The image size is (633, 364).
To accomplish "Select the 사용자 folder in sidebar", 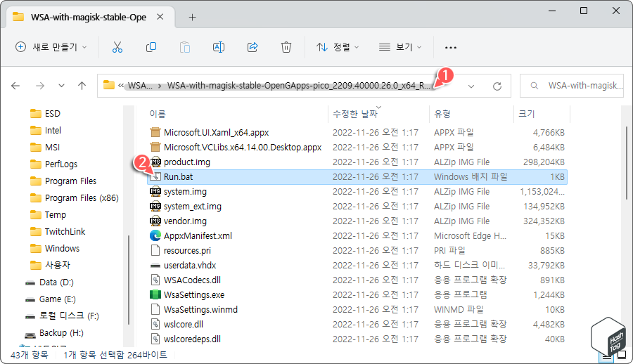I will [x=50, y=265].
